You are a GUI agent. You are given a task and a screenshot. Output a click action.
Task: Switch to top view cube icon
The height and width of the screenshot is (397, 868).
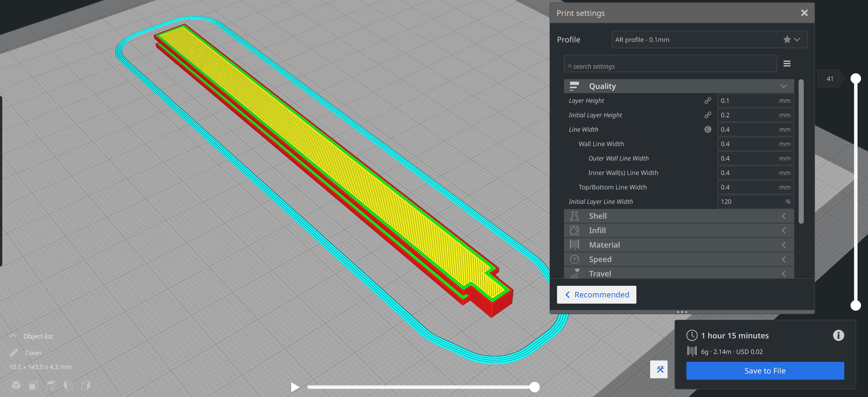pos(51,385)
